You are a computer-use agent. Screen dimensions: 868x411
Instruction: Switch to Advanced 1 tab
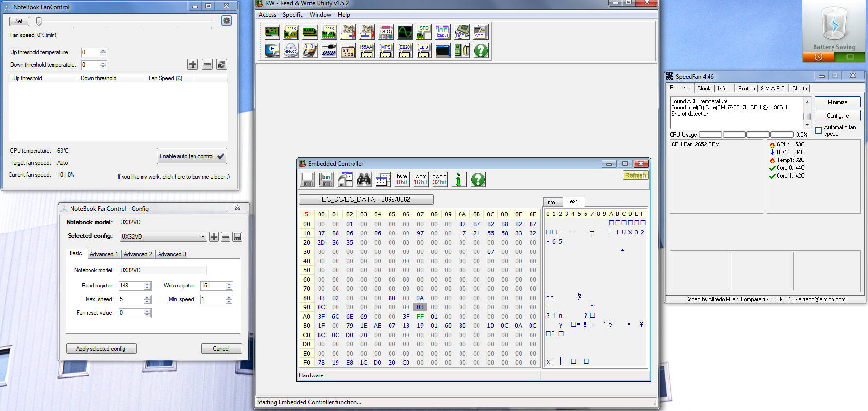[104, 254]
